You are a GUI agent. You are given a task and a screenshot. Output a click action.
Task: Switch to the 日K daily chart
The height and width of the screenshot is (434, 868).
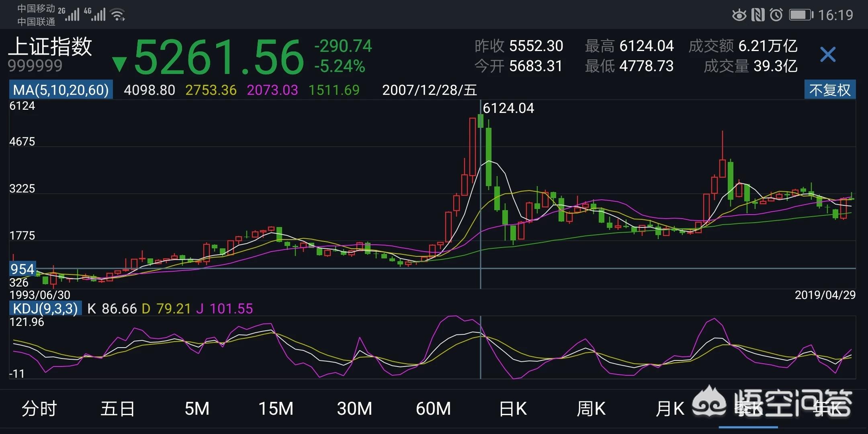(x=513, y=409)
